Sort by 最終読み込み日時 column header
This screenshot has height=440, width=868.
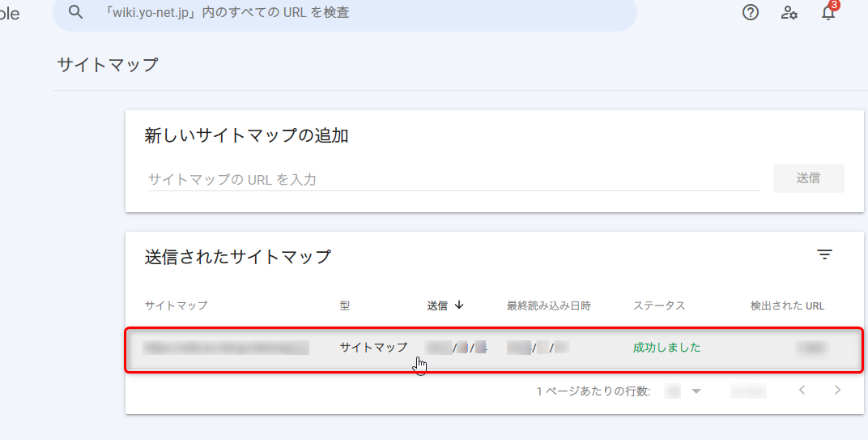click(548, 305)
